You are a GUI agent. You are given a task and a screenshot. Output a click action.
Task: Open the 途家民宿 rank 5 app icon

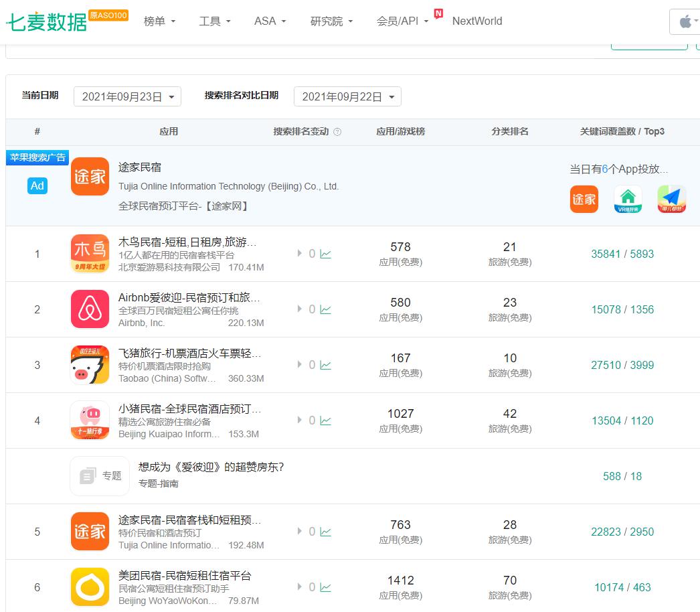(90, 532)
